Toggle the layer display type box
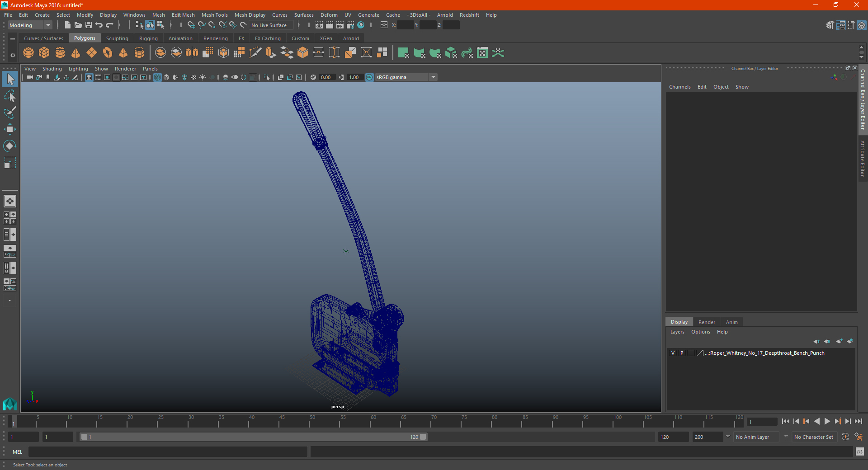868x470 pixels. click(691, 353)
